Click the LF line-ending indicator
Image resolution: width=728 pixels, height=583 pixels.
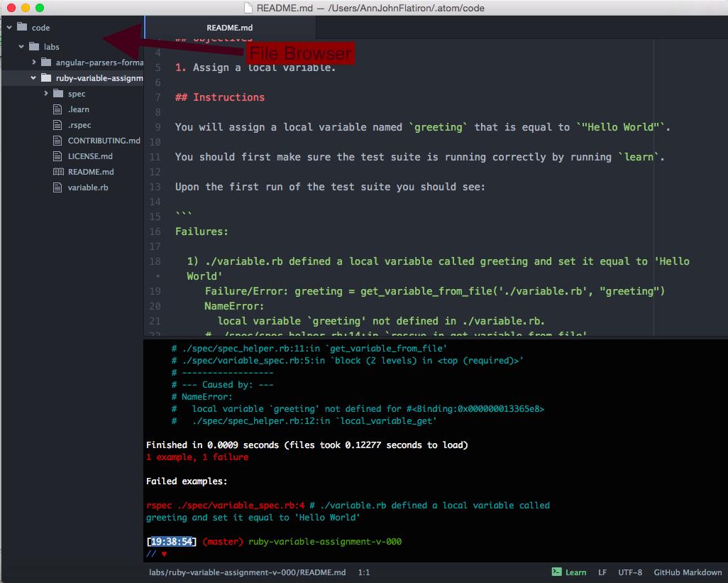pos(602,572)
